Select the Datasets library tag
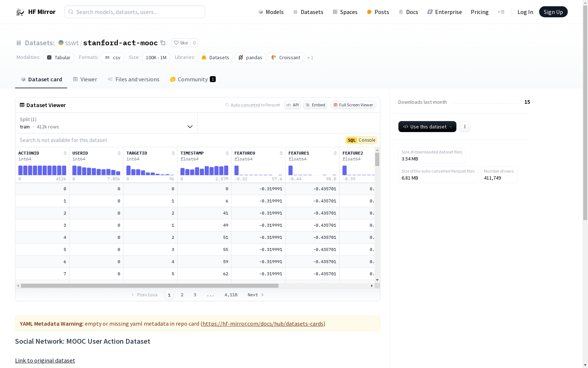The height and width of the screenshot is (368, 588). pos(215,57)
